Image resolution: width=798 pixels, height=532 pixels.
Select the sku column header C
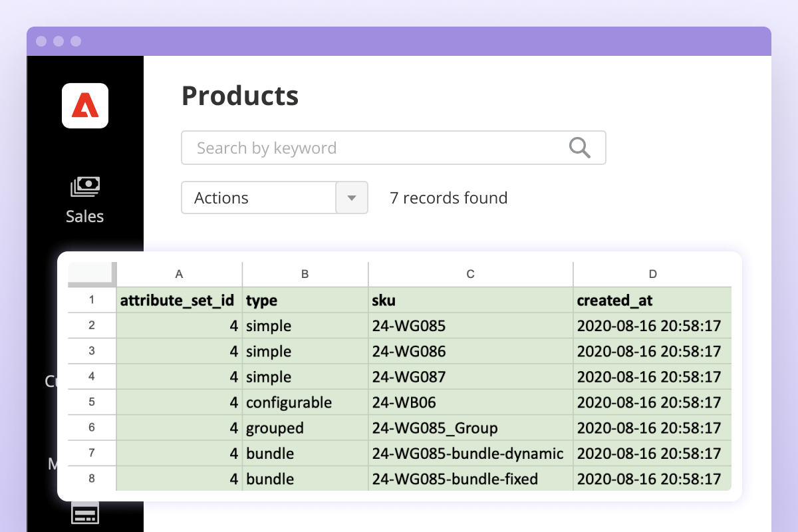470,273
